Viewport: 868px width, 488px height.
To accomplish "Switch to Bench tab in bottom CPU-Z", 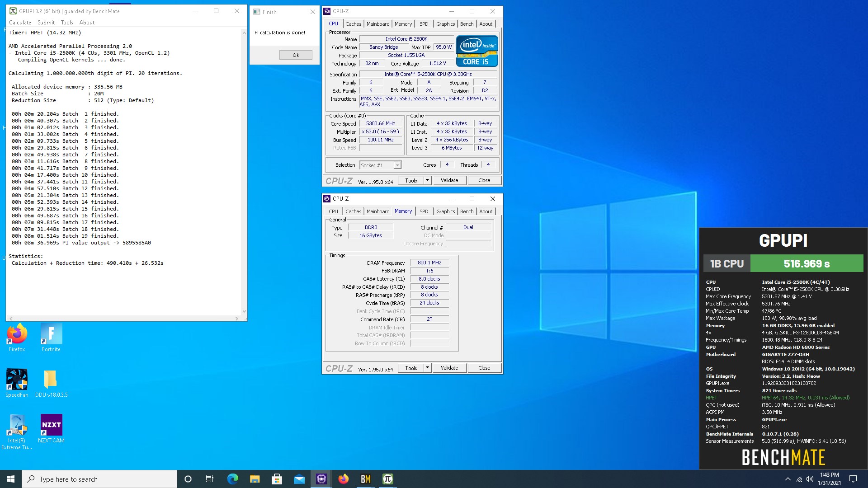I will click(467, 211).
